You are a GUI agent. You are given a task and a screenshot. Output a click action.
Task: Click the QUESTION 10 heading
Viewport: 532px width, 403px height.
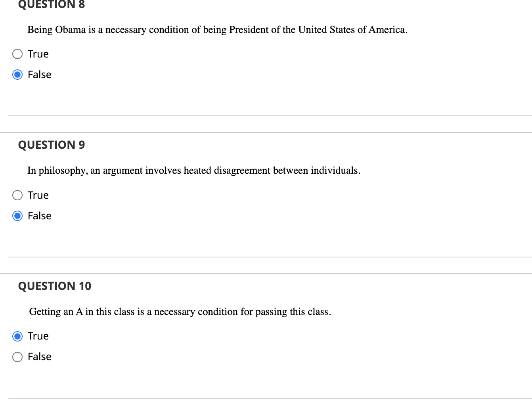55,286
